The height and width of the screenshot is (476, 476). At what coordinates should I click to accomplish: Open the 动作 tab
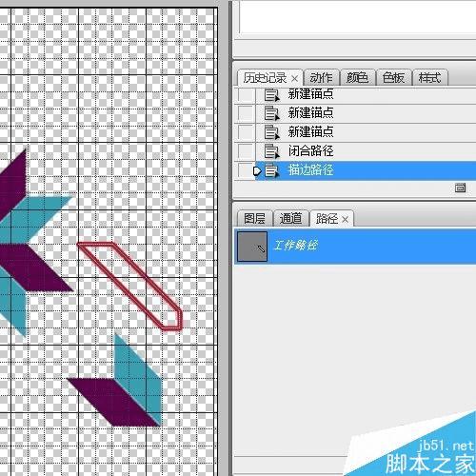[322, 78]
